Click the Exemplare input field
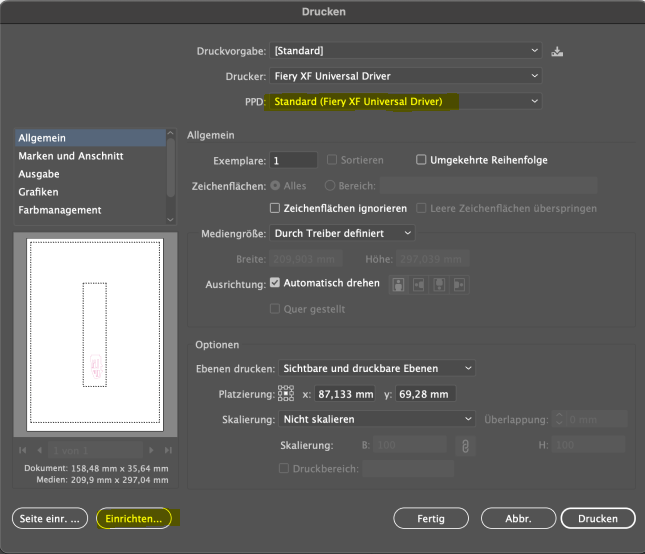 pos(293,160)
